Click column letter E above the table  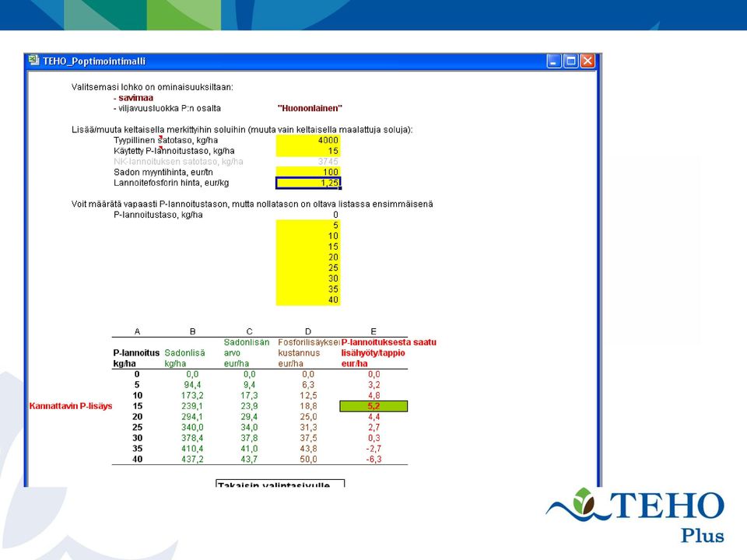click(373, 331)
